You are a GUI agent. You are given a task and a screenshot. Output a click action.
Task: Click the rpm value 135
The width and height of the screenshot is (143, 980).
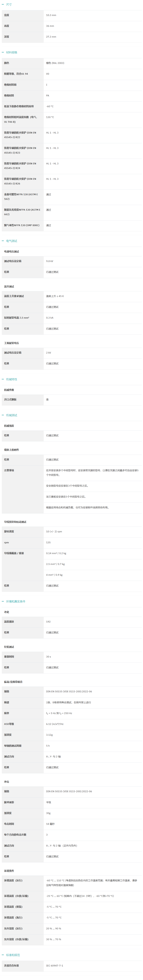point(48,543)
